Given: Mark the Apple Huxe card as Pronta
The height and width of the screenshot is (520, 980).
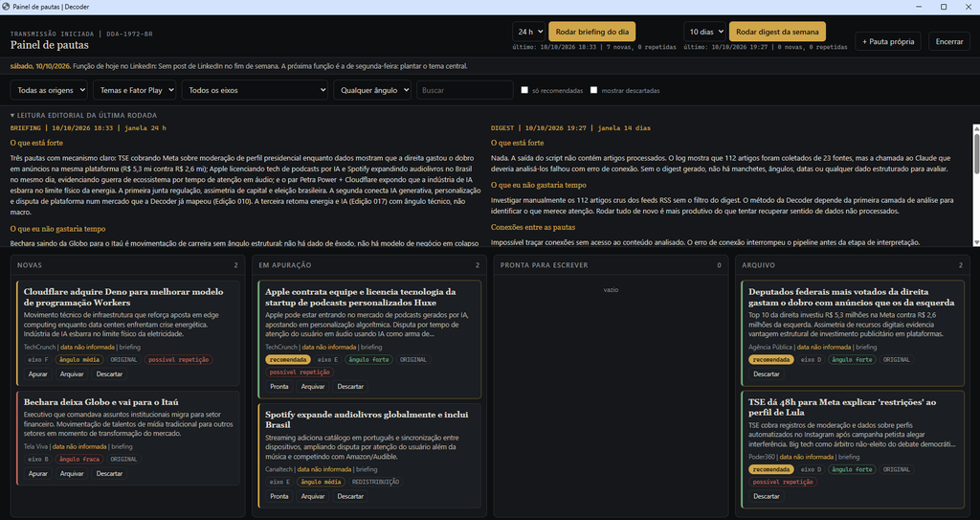Looking at the screenshot, I should pyautogui.click(x=279, y=386).
